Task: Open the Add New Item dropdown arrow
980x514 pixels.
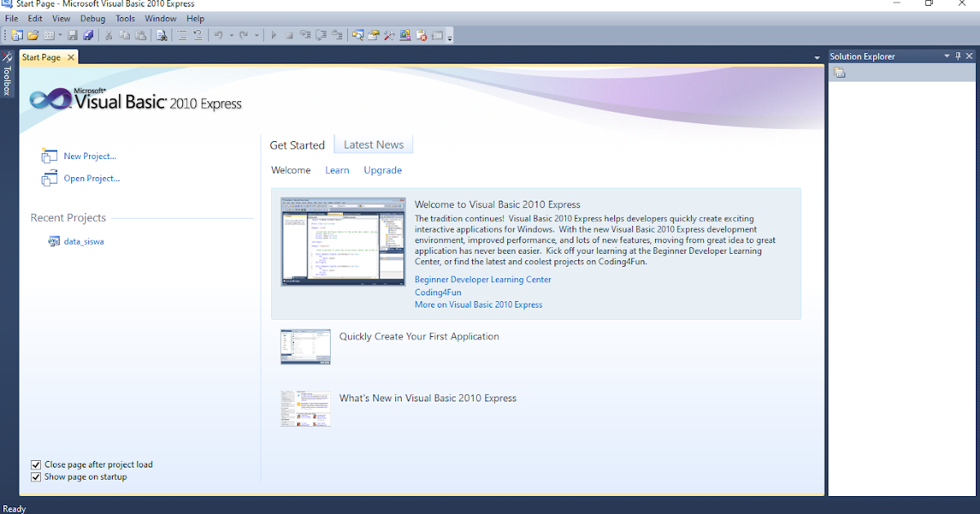Action: click(x=59, y=35)
